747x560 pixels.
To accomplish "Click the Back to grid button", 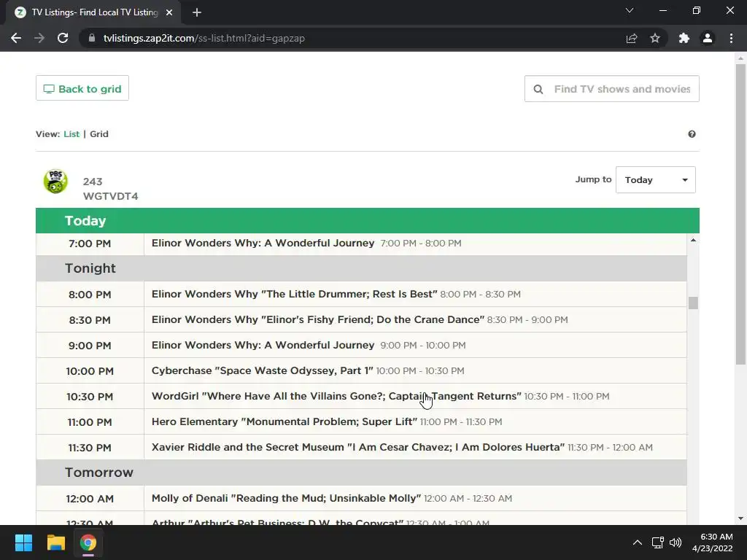I will click(x=82, y=88).
